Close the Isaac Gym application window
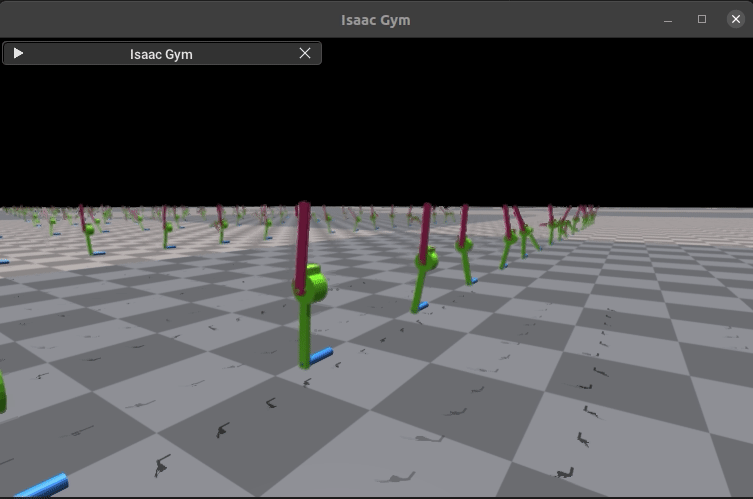 736,19
